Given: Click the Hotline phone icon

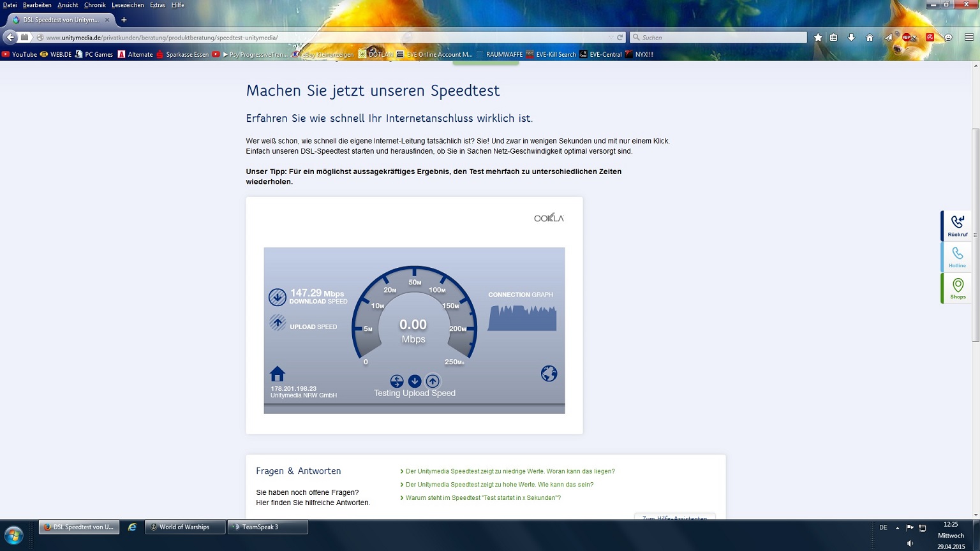Looking at the screenshot, I should [x=957, y=253].
